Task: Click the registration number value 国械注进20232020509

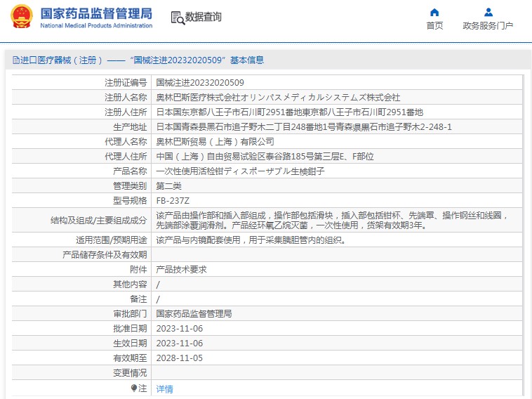Action: (200, 83)
